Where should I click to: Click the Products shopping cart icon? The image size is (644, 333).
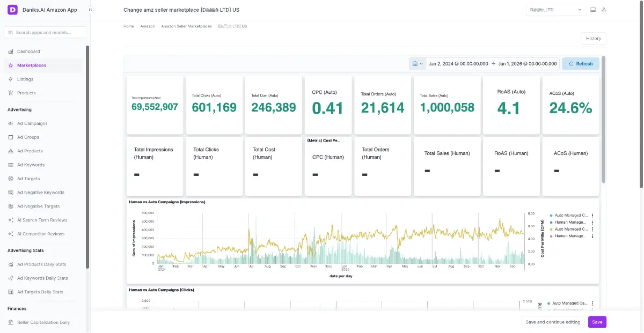[x=11, y=93]
